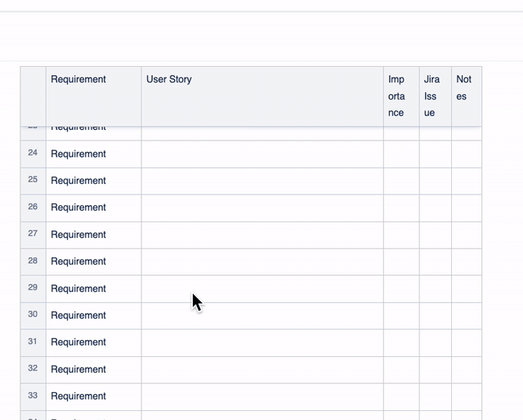Click row number 32
Screen dimensions: 523x420
(33, 369)
